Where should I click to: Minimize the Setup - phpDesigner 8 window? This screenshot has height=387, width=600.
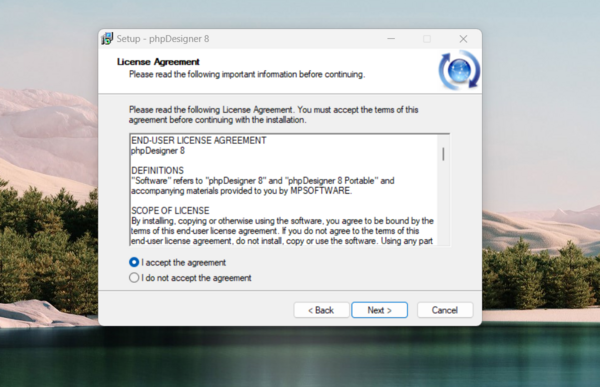coord(391,39)
